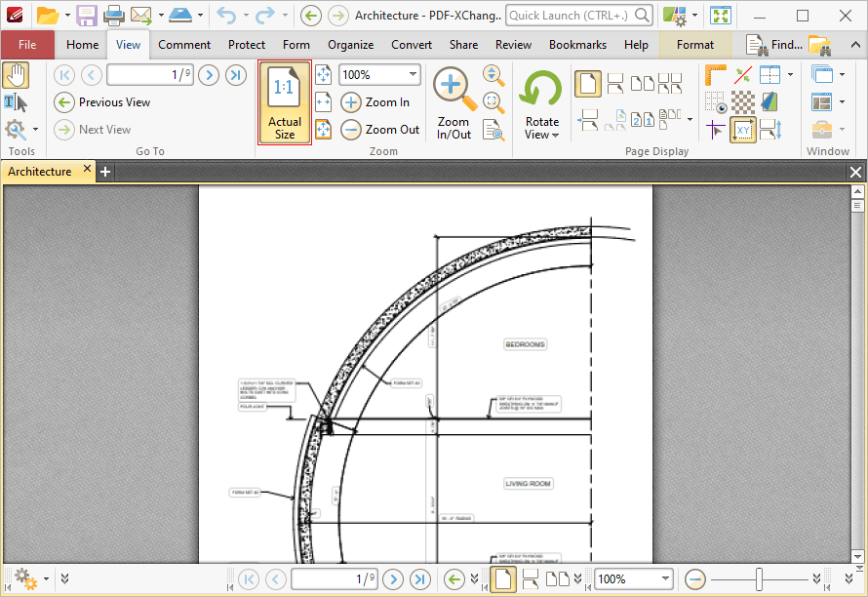Open a new document tab with plus
The image size is (868, 597).
pyautogui.click(x=105, y=172)
